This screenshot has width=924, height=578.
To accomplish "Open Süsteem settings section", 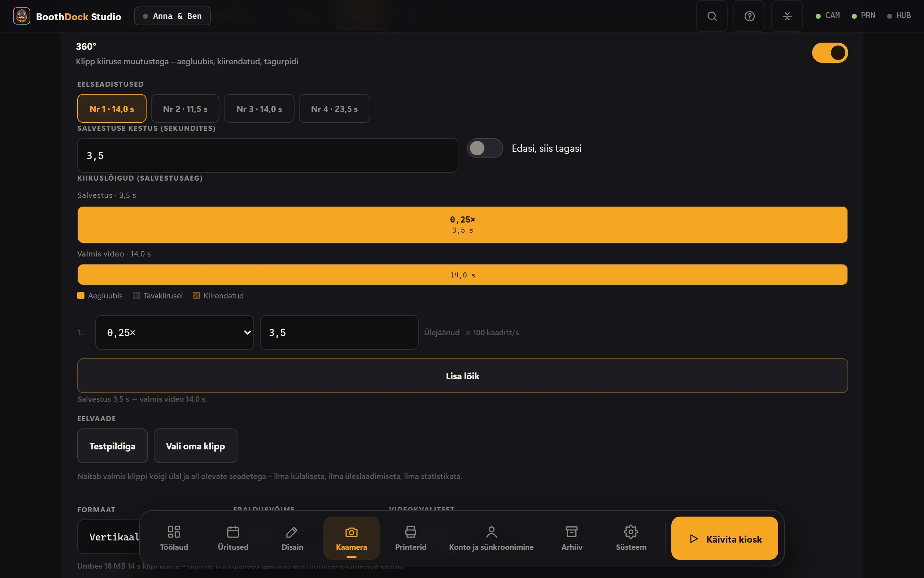I will (x=631, y=538).
